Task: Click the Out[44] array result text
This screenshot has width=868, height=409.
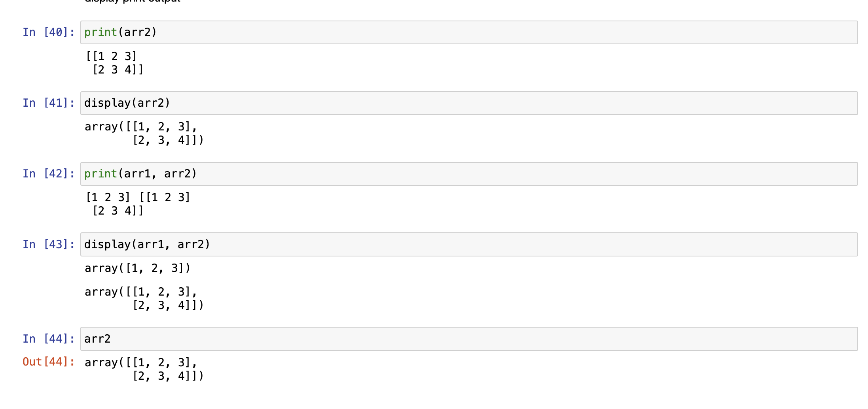Action: 144,369
